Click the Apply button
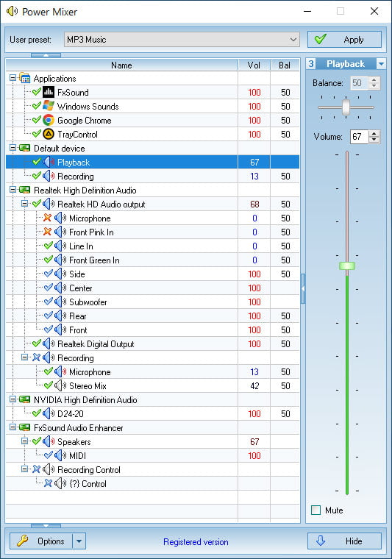Viewport: 392px width, 559px height. click(345, 39)
